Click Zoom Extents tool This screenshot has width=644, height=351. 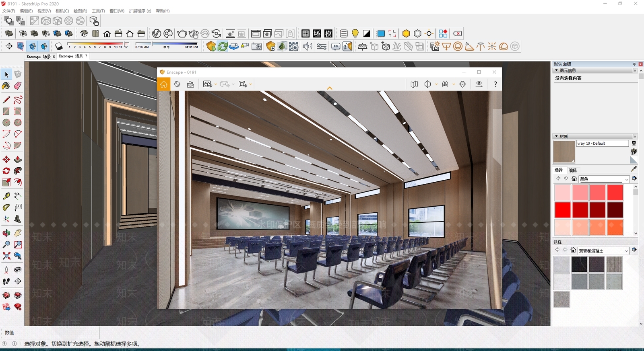(x=6, y=256)
